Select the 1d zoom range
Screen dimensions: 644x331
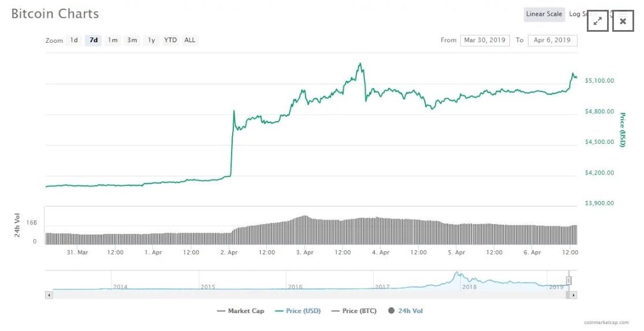[74, 40]
